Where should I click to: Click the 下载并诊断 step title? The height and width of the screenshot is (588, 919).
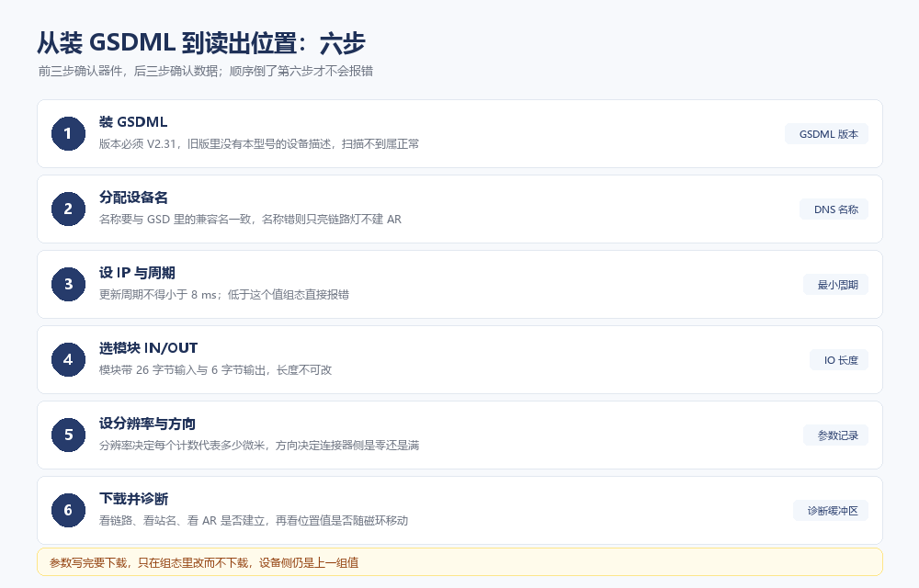[x=133, y=499]
